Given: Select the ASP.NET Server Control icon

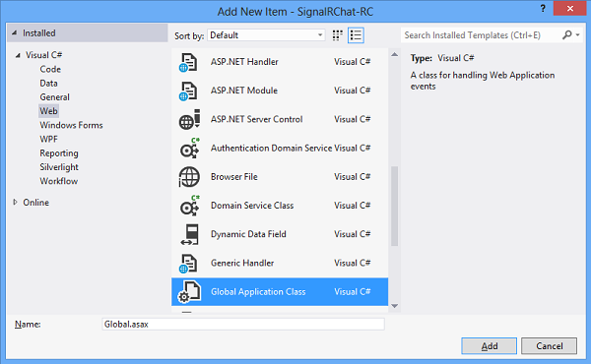Looking at the screenshot, I should (x=189, y=120).
